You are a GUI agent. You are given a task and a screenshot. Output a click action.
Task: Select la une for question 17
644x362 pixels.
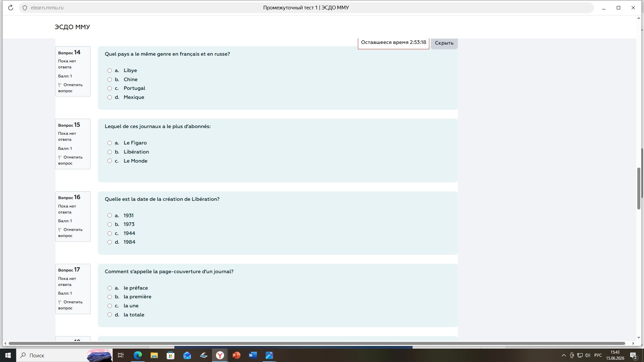click(110, 306)
